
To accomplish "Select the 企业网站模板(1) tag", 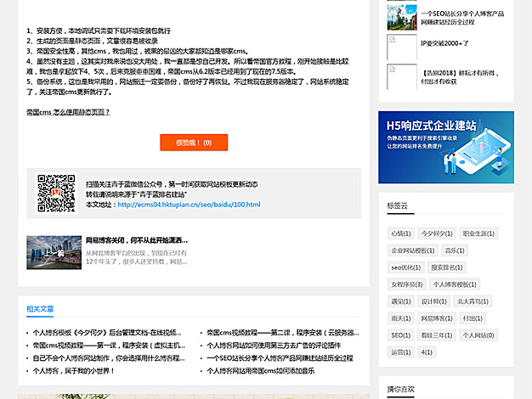I will (412, 250).
